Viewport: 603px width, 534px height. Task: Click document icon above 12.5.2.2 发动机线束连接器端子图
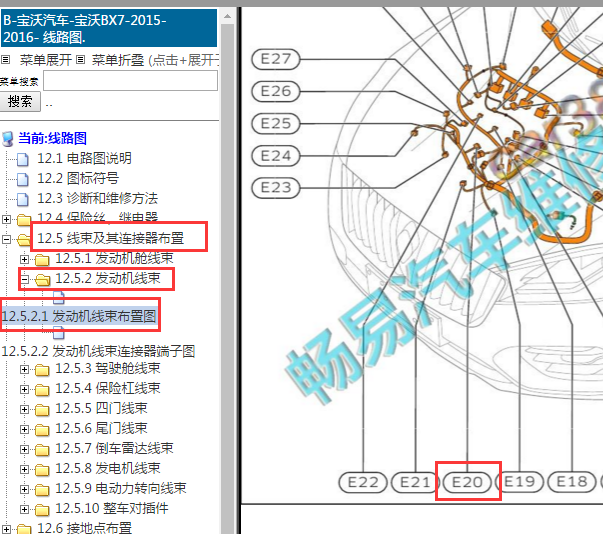pyautogui.click(x=58, y=333)
